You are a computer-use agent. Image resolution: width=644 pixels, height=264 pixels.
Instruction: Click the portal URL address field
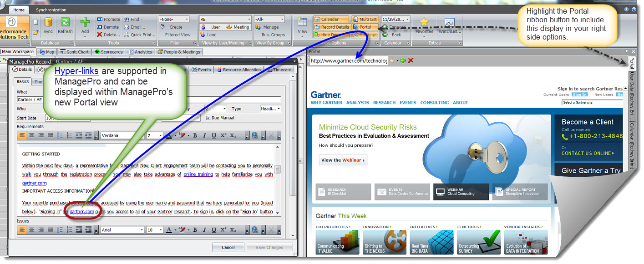(x=349, y=60)
